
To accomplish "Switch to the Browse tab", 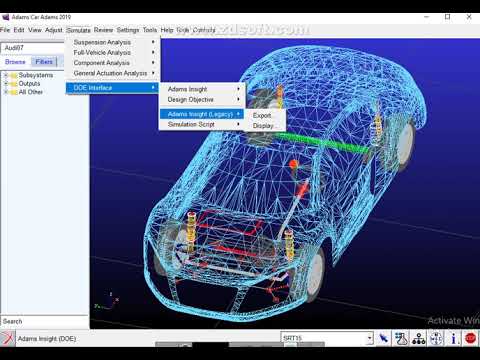I will tap(15, 62).
